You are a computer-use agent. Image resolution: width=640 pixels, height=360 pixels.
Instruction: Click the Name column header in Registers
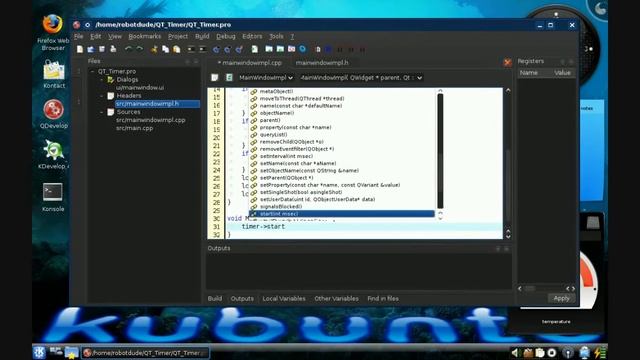click(529, 73)
